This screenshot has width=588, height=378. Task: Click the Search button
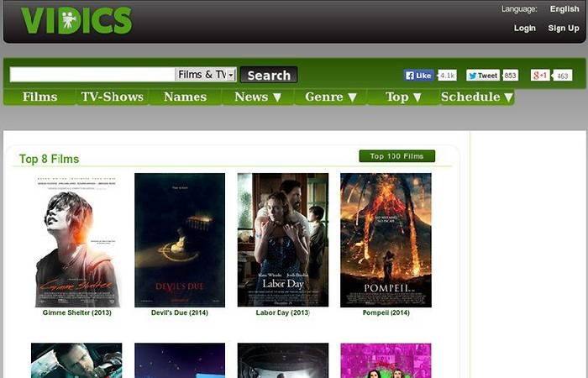[269, 75]
